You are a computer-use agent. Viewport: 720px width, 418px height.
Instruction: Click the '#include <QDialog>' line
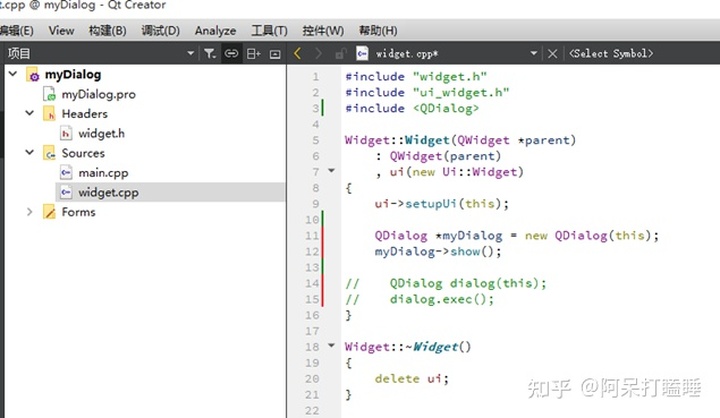tap(412, 108)
